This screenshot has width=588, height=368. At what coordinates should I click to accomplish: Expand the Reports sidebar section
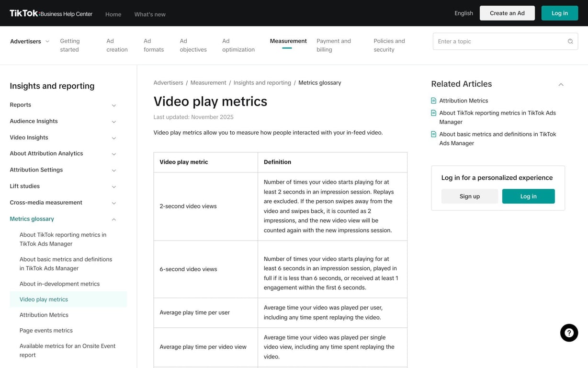point(113,105)
